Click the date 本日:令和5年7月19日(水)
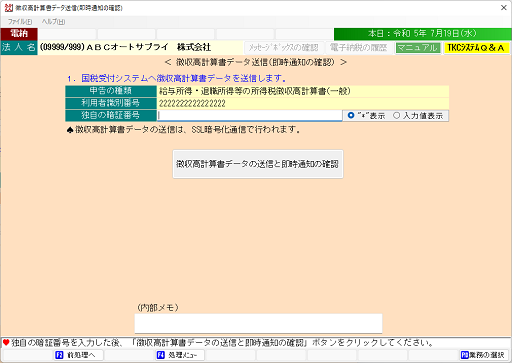Screen dimensions: 512x363 (x=422, y=34)
